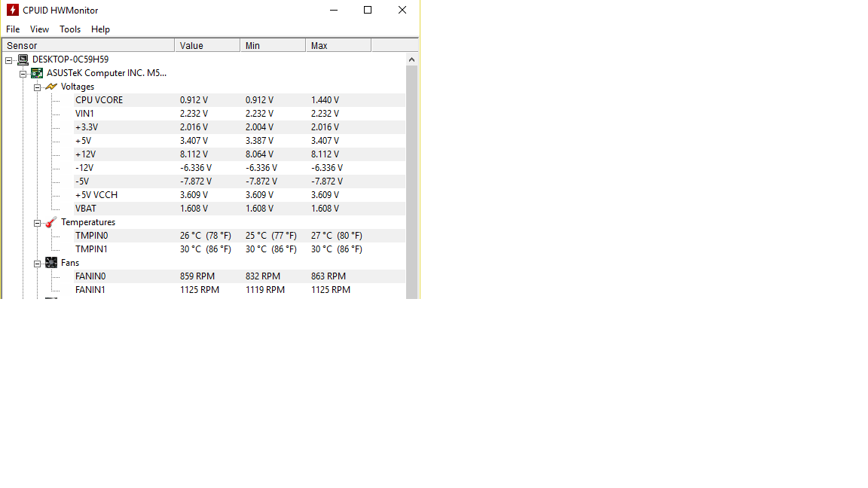Image resolution: width=868 pixels, height=488 pixels.
Task: Select the -5V sensor label
Action: (82, 181)
